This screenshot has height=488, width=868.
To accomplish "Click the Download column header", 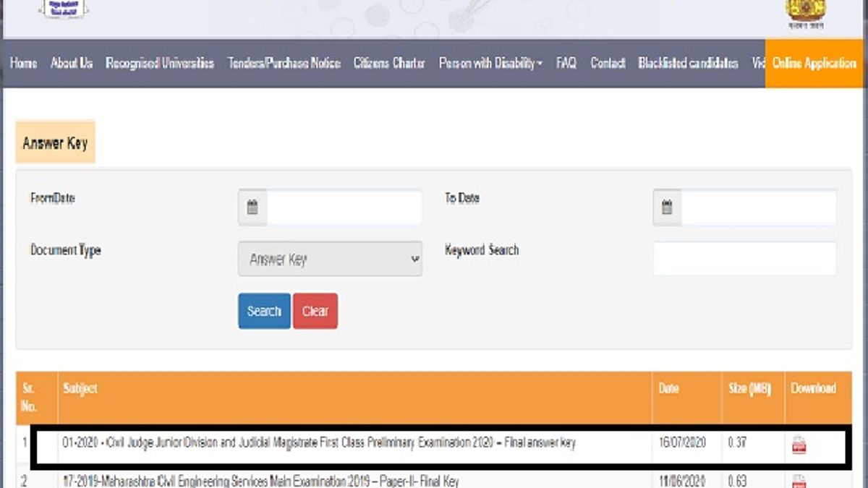I will 813,388.
